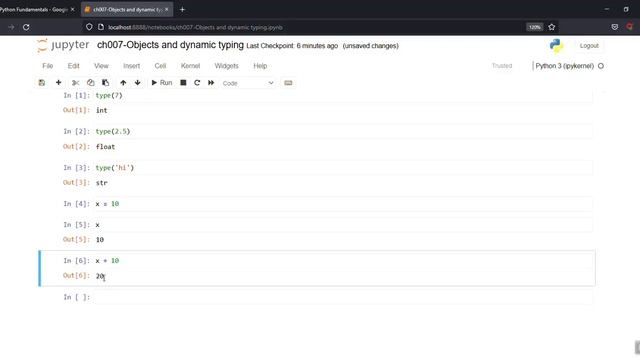Open the Pocket save icon
The image size is (640, 360).
coord(615,27)
